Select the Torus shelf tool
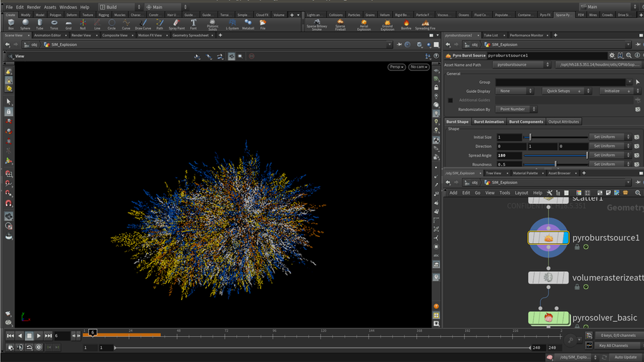 [54, 24]
